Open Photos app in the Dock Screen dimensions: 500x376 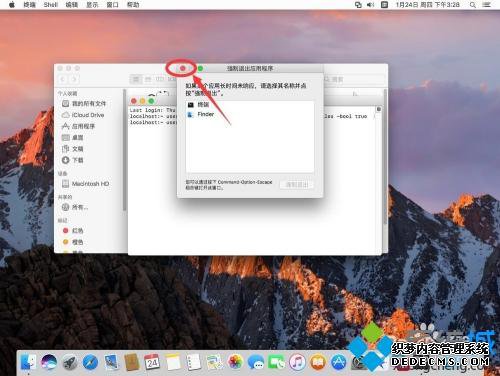click(x=235, y=362)
